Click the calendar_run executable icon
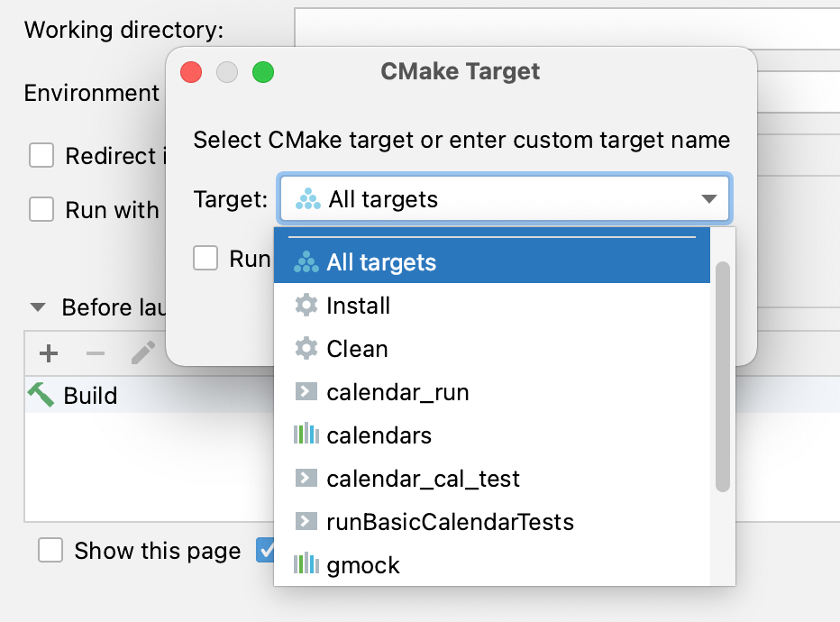The height and width of the screenshot is (622, 840). [306, 391]
